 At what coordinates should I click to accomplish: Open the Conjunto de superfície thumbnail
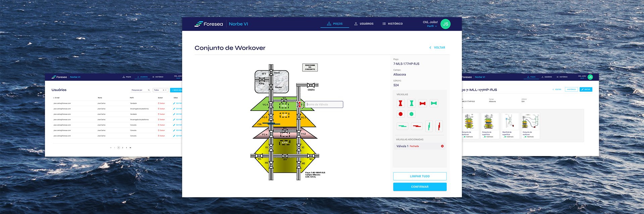pyautogui.click(x=490, y=122)
